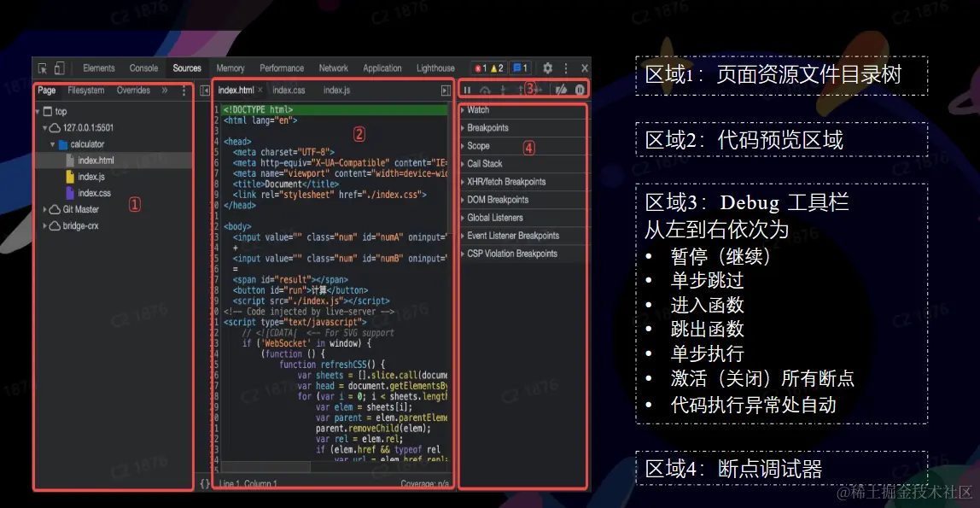The image size is (980, 508).
Task: Toggle pause on exceptions button
Action: [x=580, y=90]
